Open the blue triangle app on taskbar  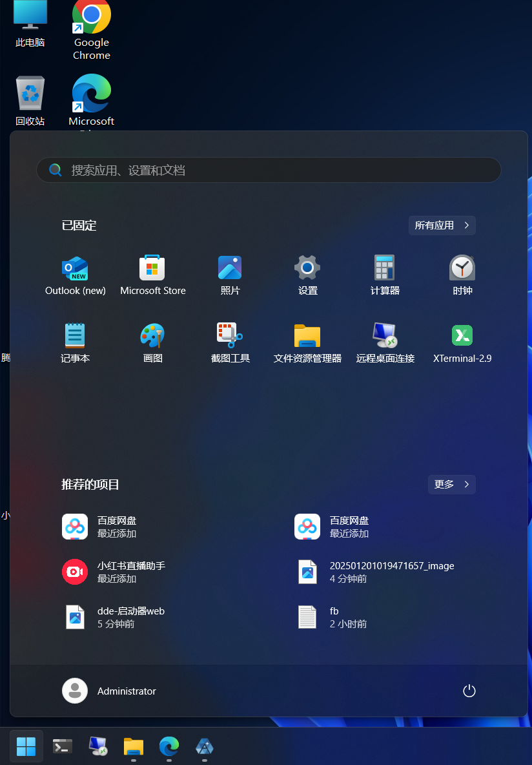click(x=204, y=746)
